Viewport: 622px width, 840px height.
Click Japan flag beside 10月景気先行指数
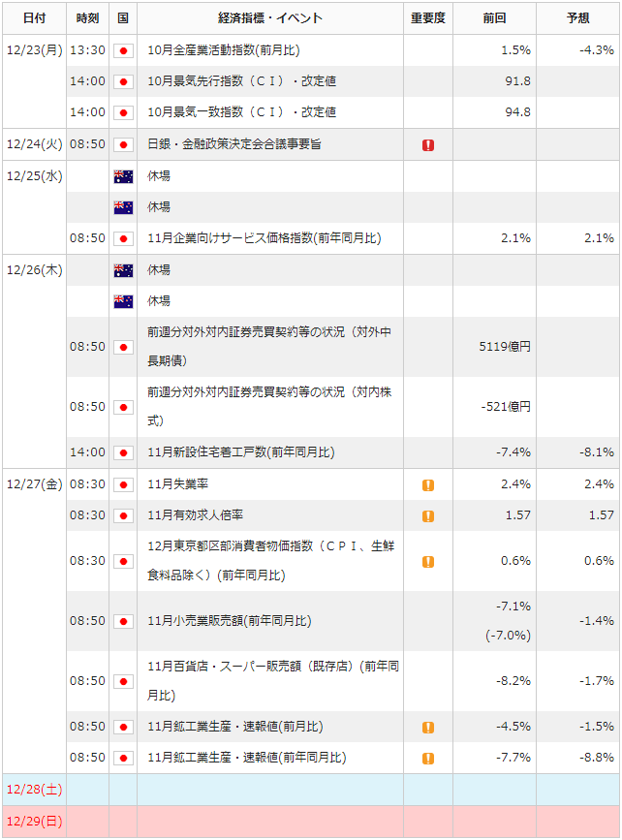point(123,82)
